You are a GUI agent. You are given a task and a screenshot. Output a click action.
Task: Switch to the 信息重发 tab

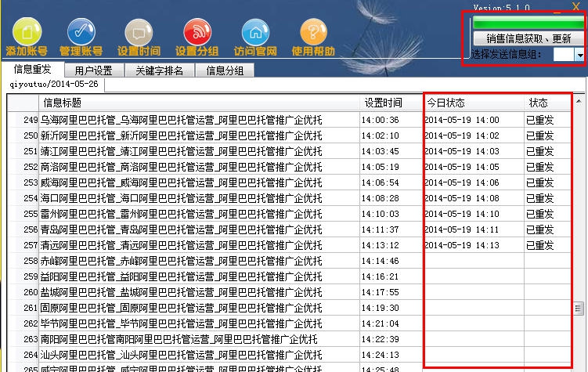click(x=33, y=70)
